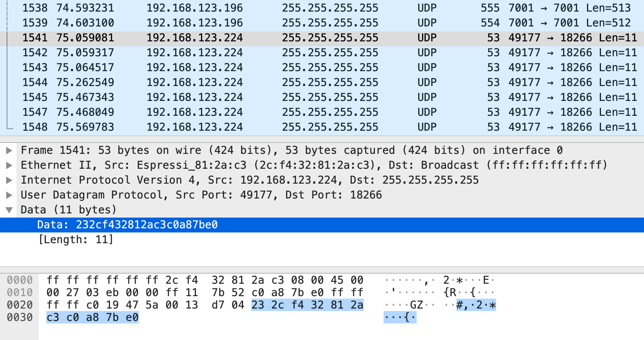Select packet 1544 at time 75.262549
Viewport: 644px width, 340px height.
coord(322,82)
